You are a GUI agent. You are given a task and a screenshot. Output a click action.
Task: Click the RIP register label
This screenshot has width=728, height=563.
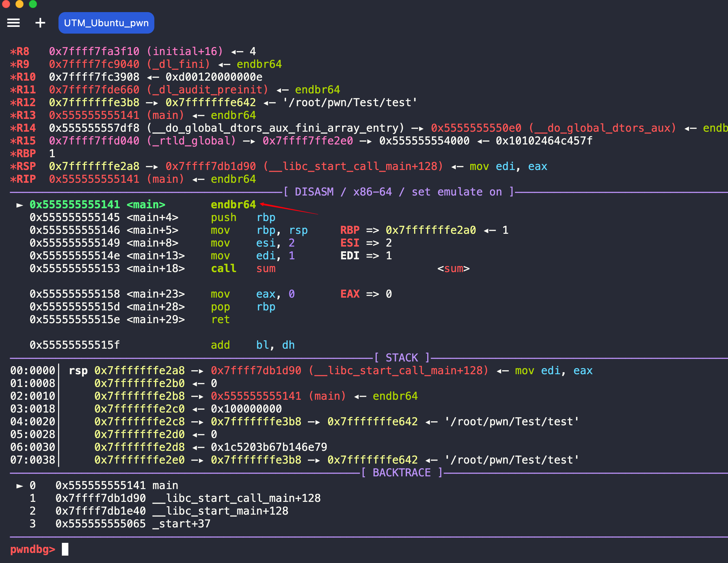click(23, 179)
